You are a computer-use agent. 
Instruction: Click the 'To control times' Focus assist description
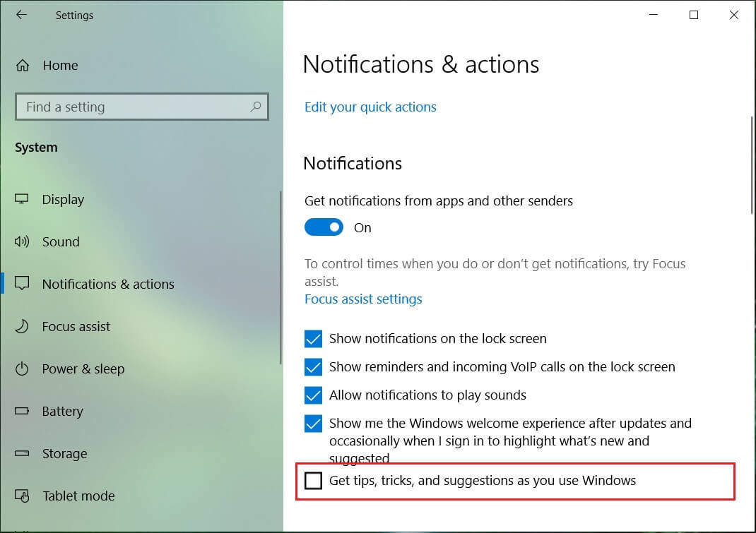coord(495,273)
